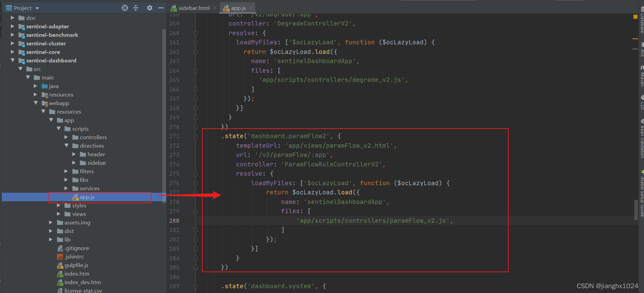Open the Project view dropdown
This screenshot has width=644, height=293.
37,8
